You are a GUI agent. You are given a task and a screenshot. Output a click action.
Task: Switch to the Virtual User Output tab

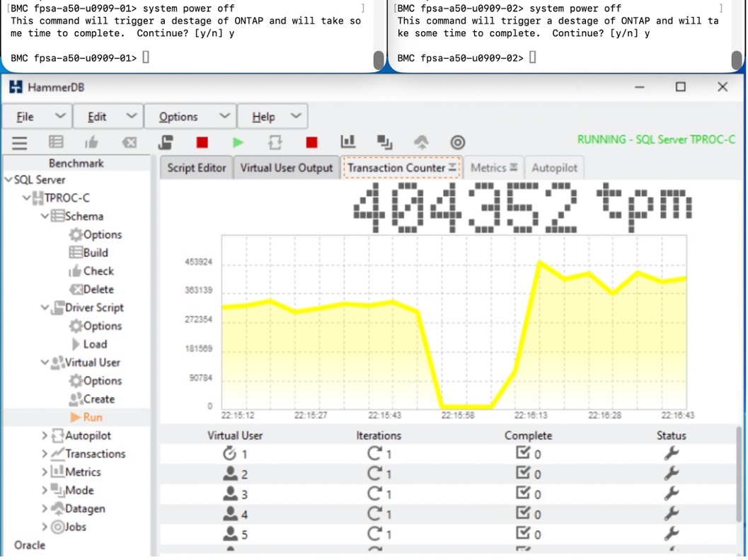tap(286, 168)
